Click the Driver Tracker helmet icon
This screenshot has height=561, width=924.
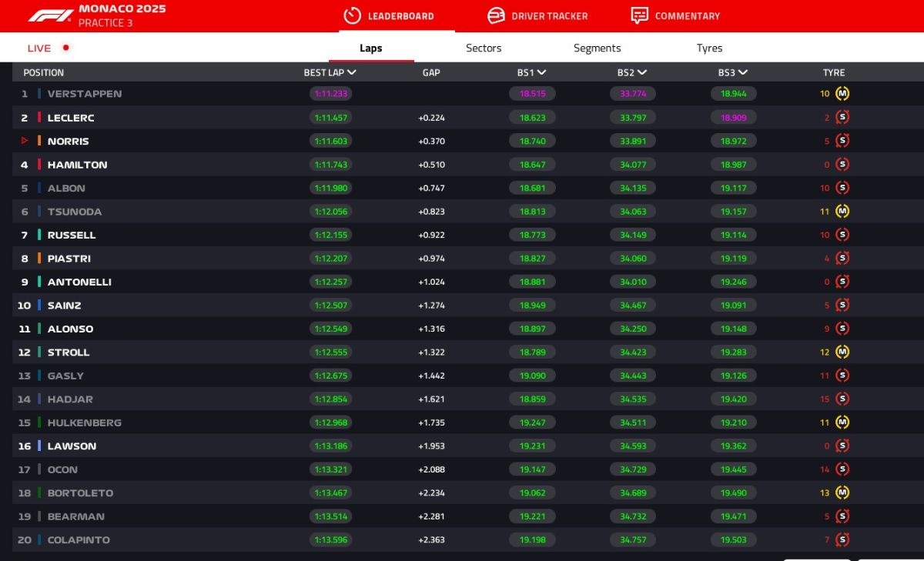[x=496, y=16]
